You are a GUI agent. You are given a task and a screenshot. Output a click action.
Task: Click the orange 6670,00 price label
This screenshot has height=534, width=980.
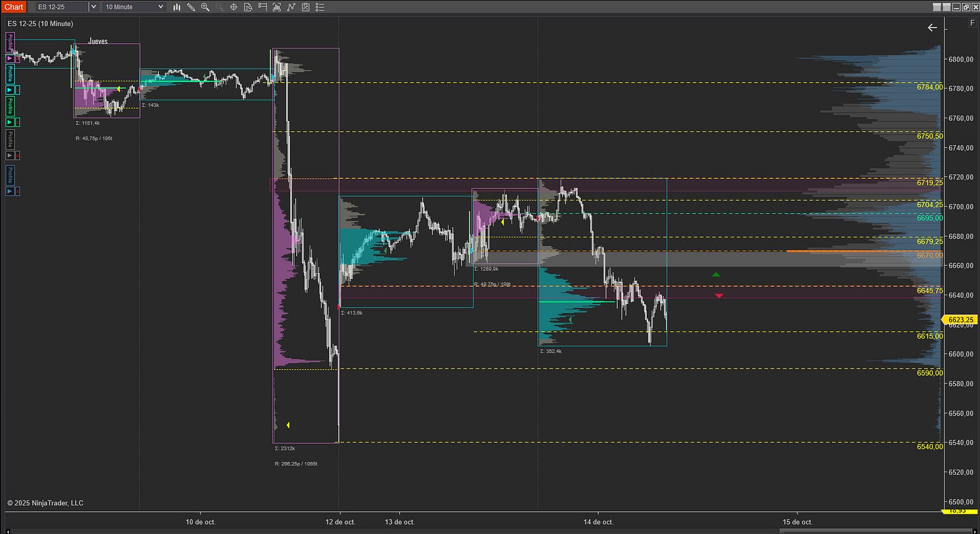[x=930, y=256]
